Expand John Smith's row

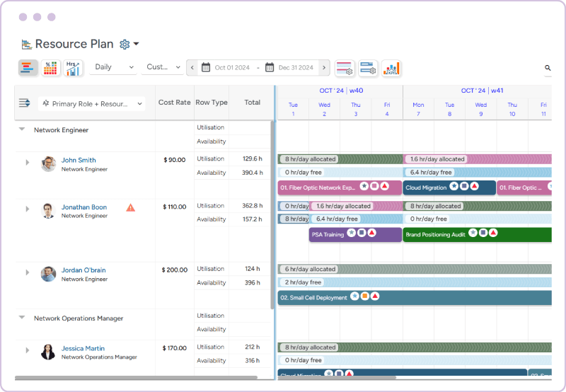point(28,163)
